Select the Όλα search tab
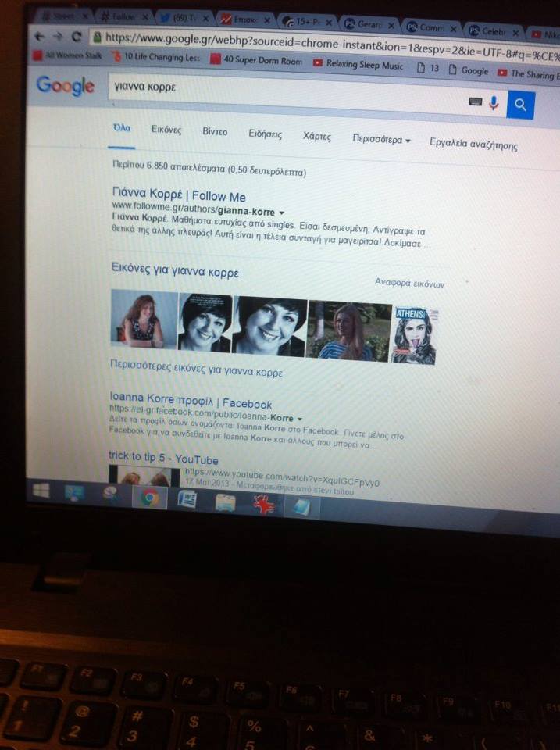Screen dimensions: 560x750 (122, 127)
